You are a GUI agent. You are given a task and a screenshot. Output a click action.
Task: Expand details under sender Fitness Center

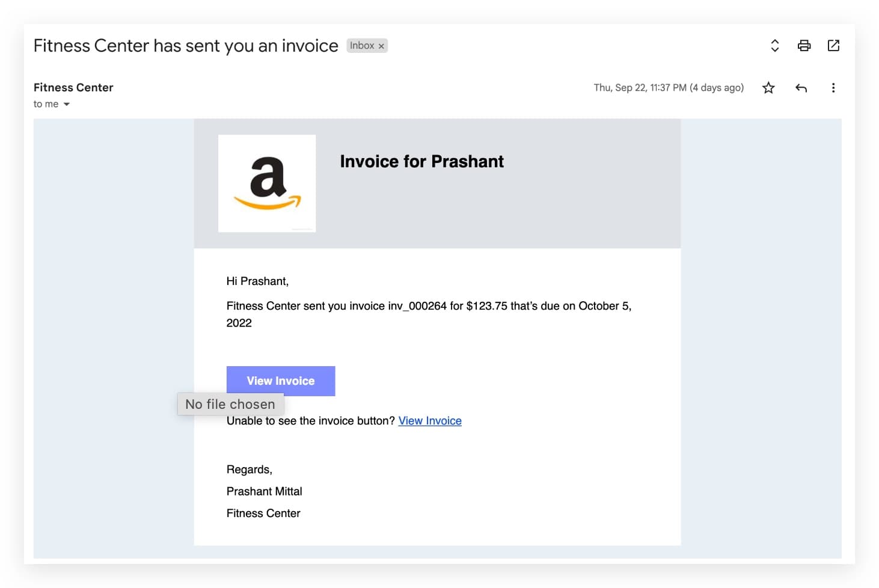[52, 103]
